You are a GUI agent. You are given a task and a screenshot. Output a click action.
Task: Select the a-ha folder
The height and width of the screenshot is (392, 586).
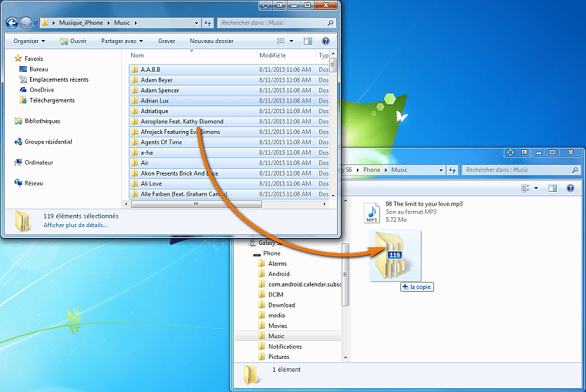click(229, 152)
